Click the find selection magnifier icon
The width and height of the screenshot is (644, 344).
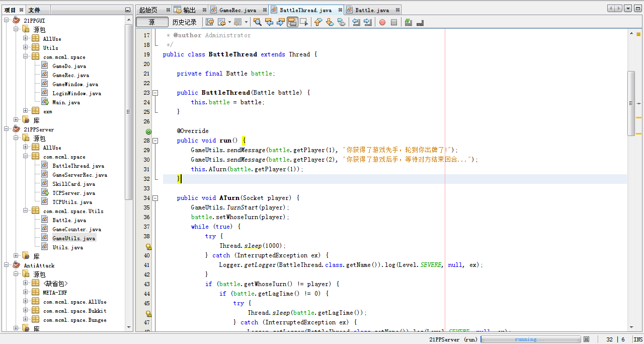pos(257,22)
